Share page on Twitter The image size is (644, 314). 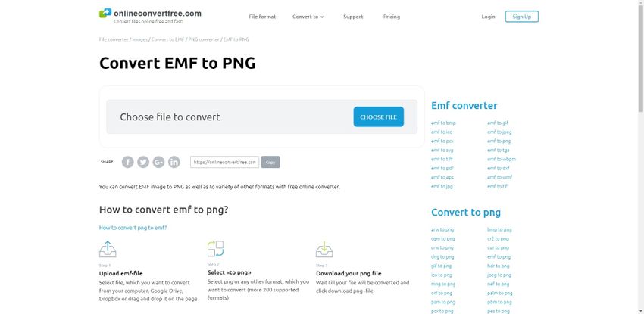[143, 162]
